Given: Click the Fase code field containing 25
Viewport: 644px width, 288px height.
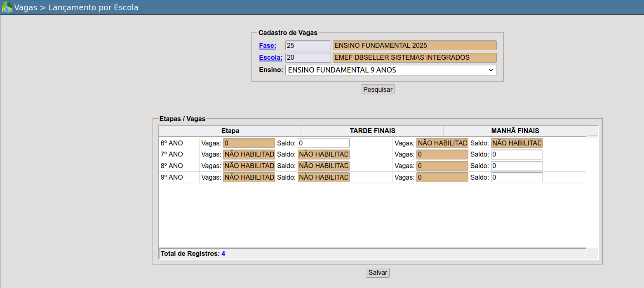Looking at the screenshot, I should [308, 45].
